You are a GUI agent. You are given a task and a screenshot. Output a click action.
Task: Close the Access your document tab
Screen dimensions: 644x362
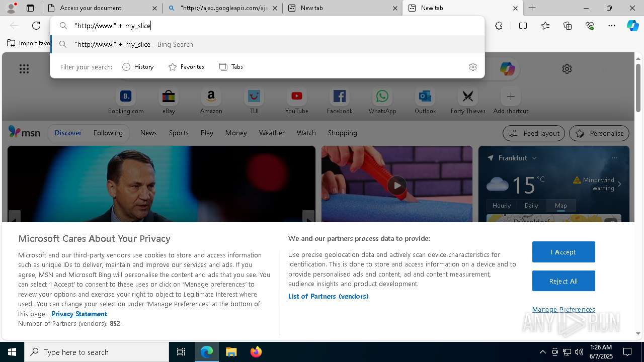click(x=154, y=8)
